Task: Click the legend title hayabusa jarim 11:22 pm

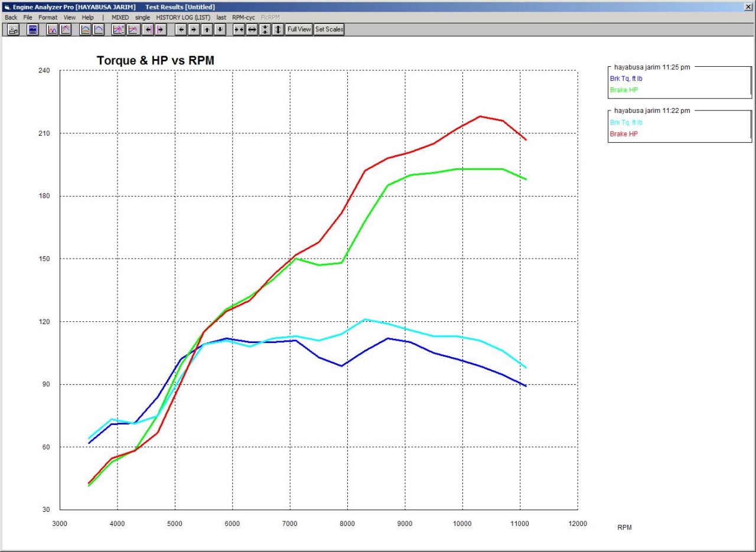Action: [652, 110]
